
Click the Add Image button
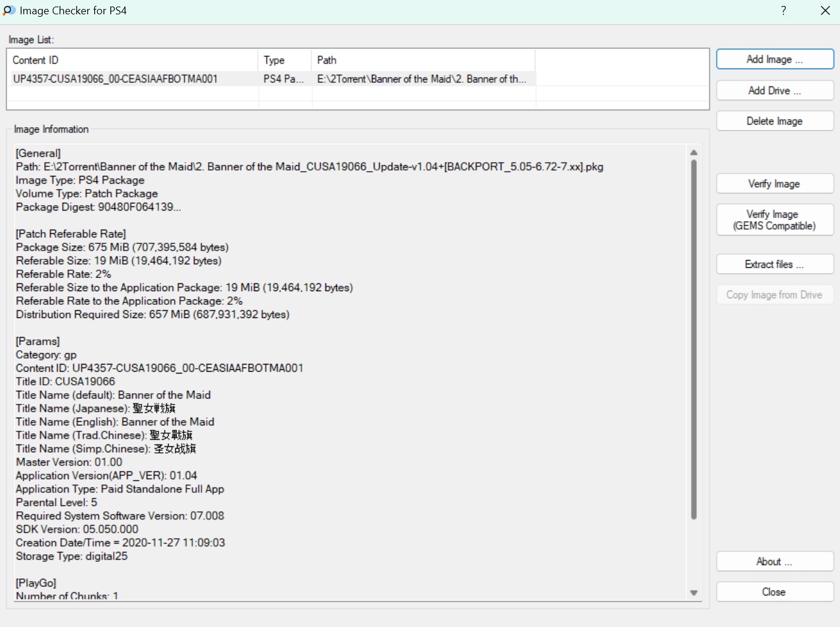[x=774, y=59]
